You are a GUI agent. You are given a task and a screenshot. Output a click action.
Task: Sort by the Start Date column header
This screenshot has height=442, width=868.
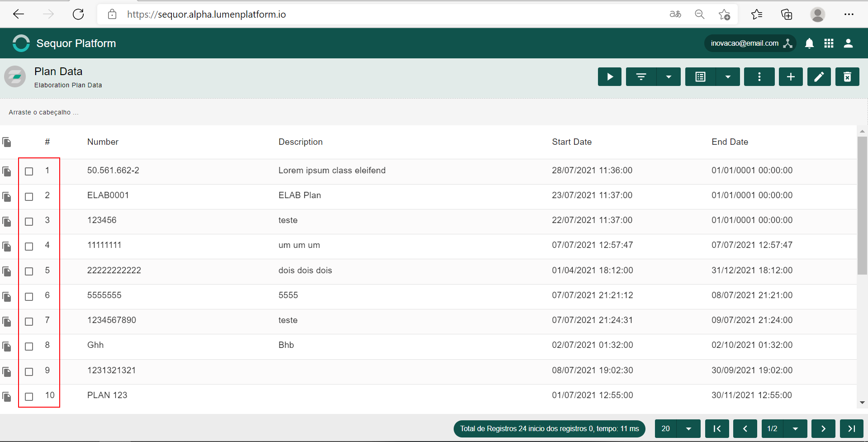[572, 142]
